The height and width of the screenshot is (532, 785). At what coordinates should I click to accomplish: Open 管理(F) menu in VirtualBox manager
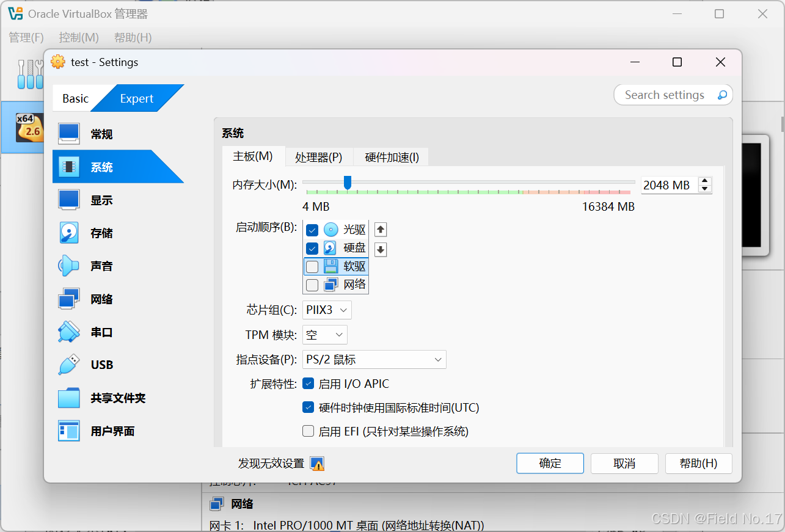tap(26, 37)
